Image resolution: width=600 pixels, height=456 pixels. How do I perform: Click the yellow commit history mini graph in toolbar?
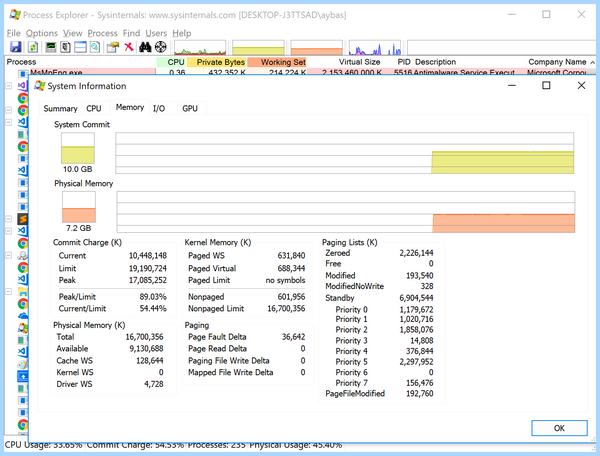[258, 47]
